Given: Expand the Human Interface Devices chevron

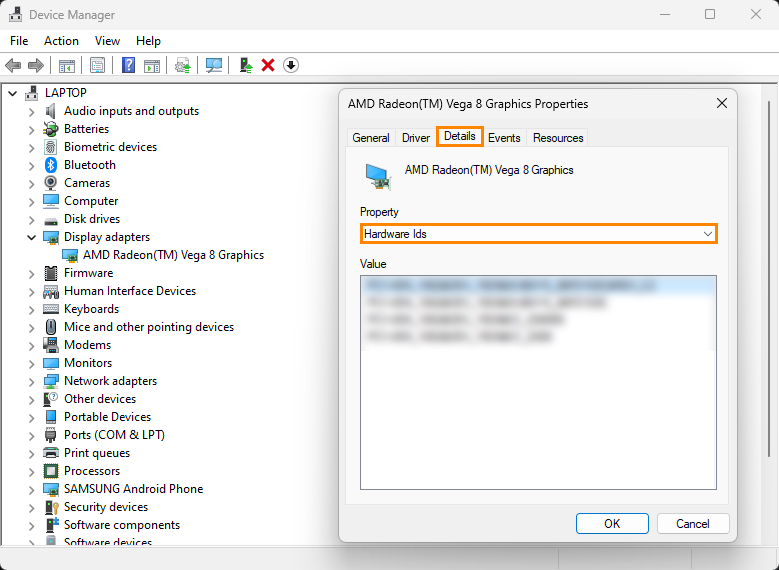Looking at the screenshot, I should pyautogui.click(x=32, y=291).
